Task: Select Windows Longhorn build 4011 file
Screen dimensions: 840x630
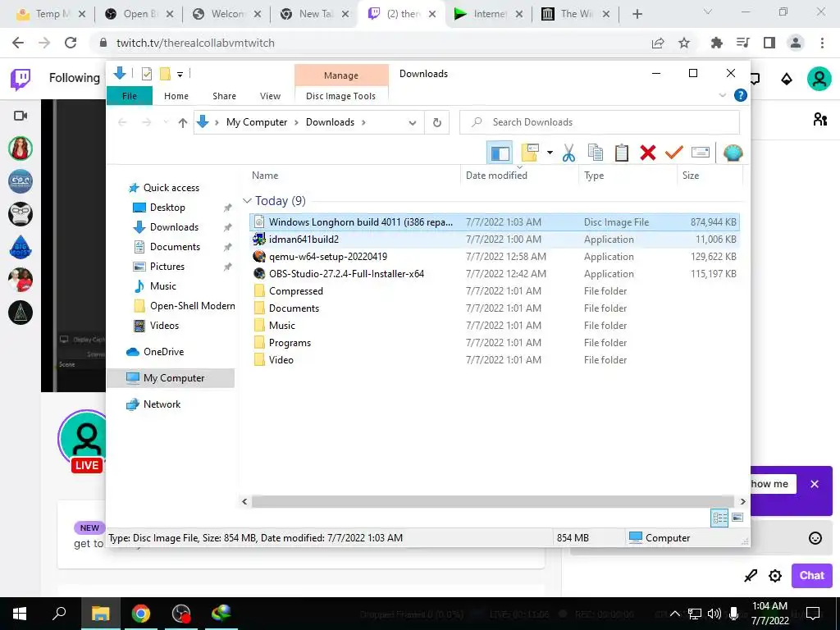Action: 495,221
